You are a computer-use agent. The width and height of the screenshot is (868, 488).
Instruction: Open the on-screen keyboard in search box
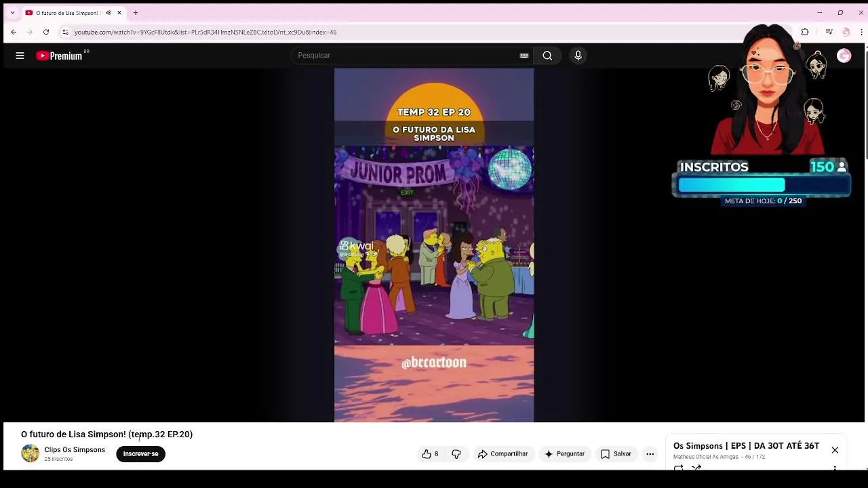[x=524, y=56]
